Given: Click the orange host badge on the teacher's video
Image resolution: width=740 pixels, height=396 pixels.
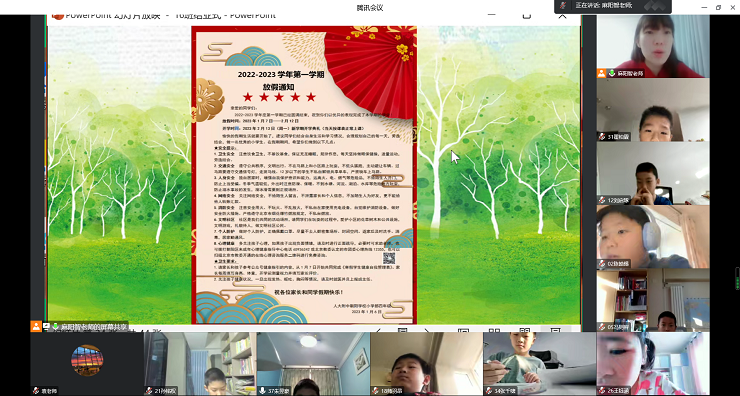Looking at the screenshot, I should 601,73.
